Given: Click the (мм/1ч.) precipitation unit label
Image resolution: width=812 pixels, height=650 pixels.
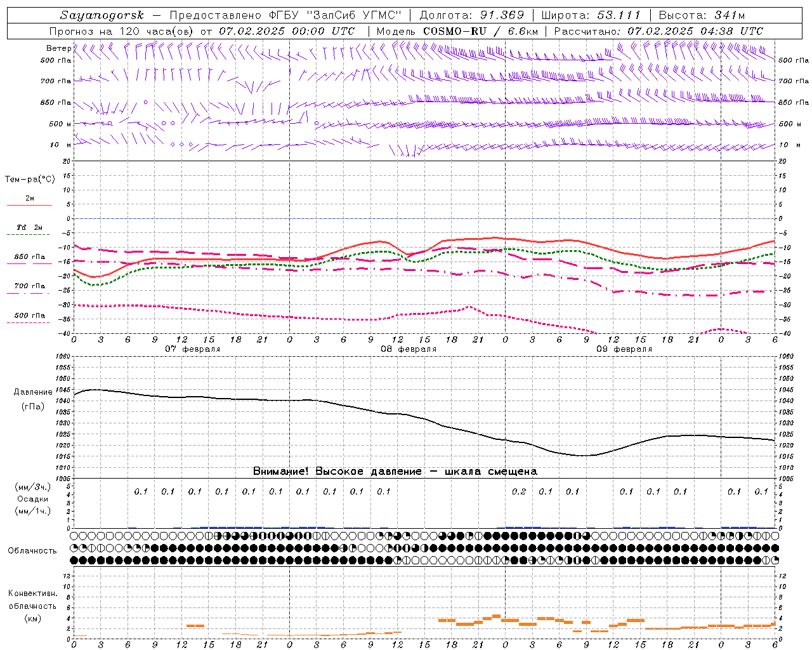Looking at the screenshot, I should [x=33, y=511].
